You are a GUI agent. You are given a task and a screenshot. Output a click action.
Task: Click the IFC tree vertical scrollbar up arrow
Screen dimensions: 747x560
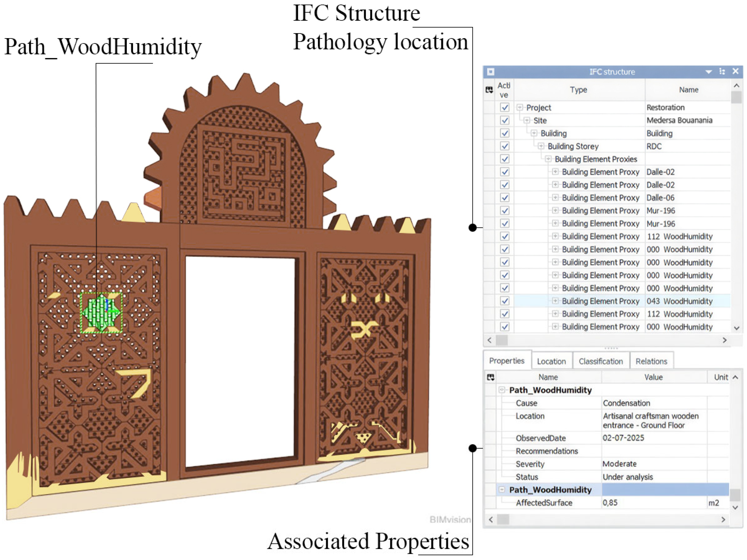[737, 86]
